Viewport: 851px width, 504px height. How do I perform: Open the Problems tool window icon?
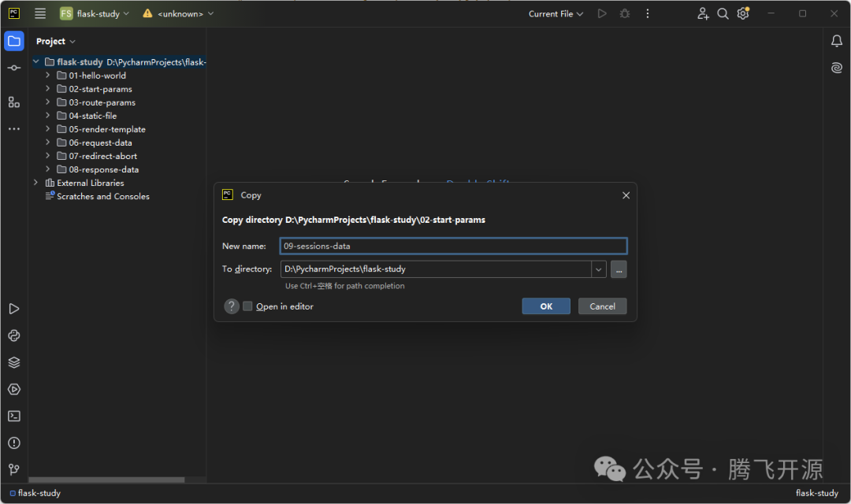coord(14,443)
